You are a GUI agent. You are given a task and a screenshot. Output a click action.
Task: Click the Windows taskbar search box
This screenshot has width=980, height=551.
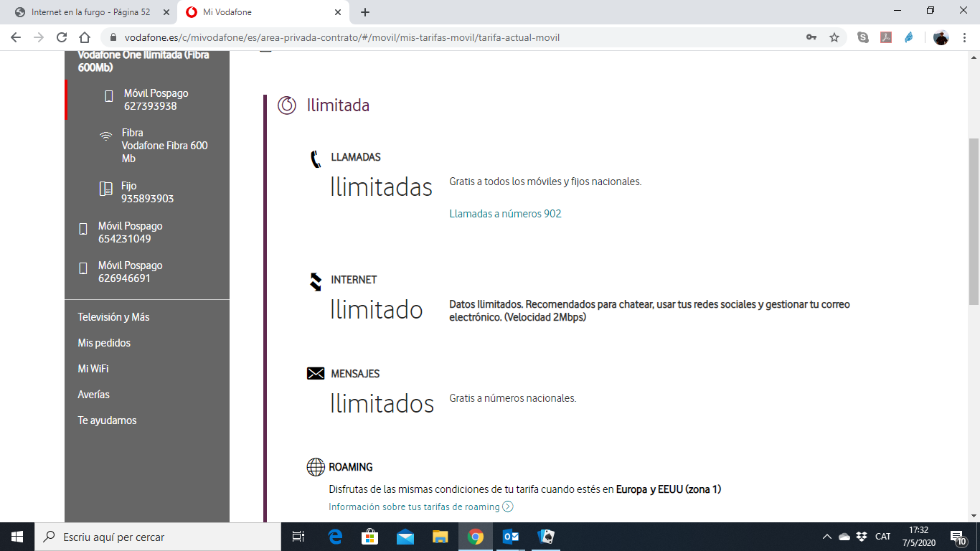158,537
